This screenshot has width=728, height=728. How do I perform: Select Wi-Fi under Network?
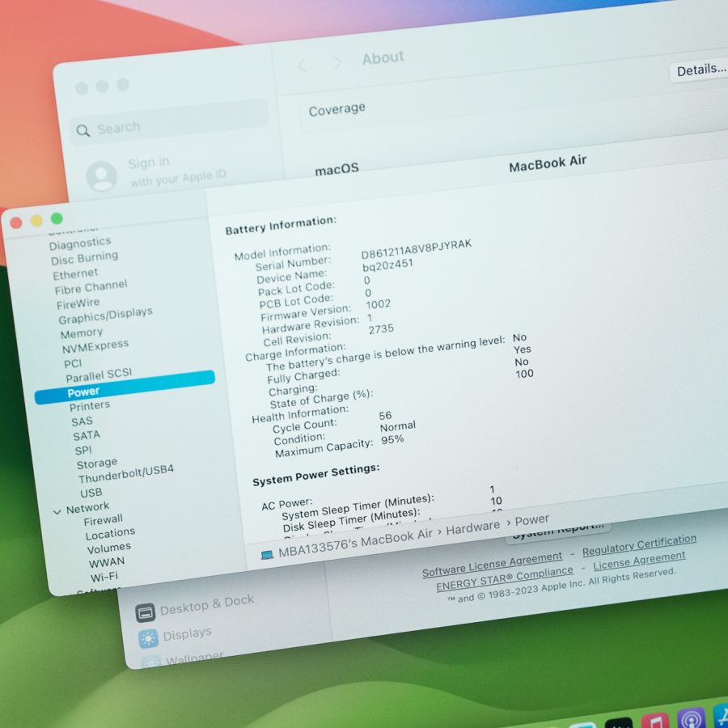(104, 577)
